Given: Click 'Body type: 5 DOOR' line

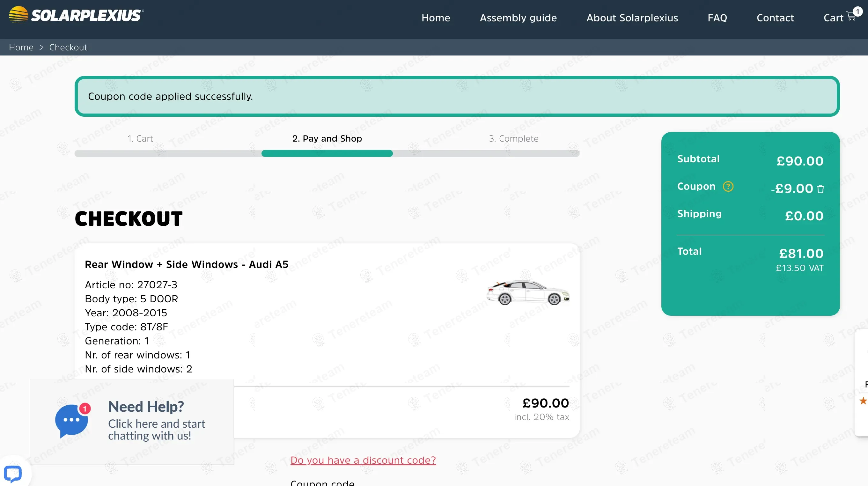Looking at the screenshot, I should [x=131, y=299].
